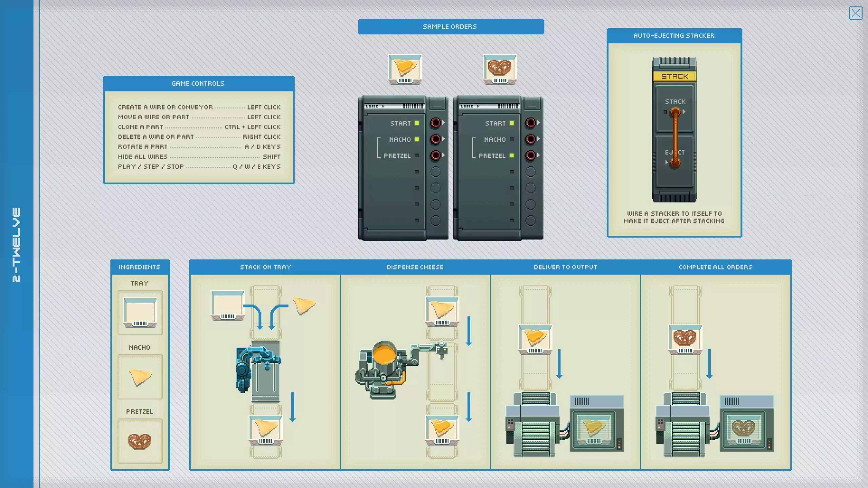Click the Ingredients panel header
The height and width of the screenshot is (488, 868).
click(140, 267)
